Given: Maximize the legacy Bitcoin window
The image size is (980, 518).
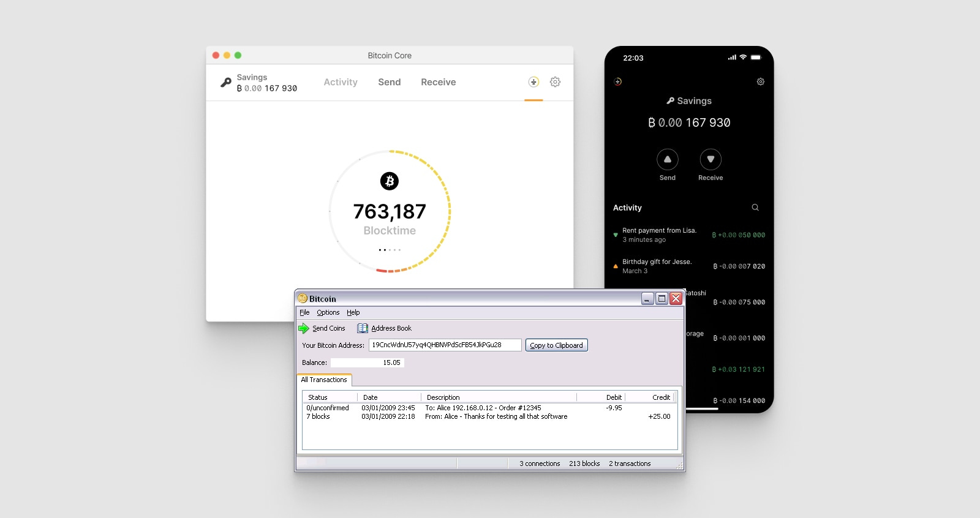Looking at the screenshot, I should (661, 299).
